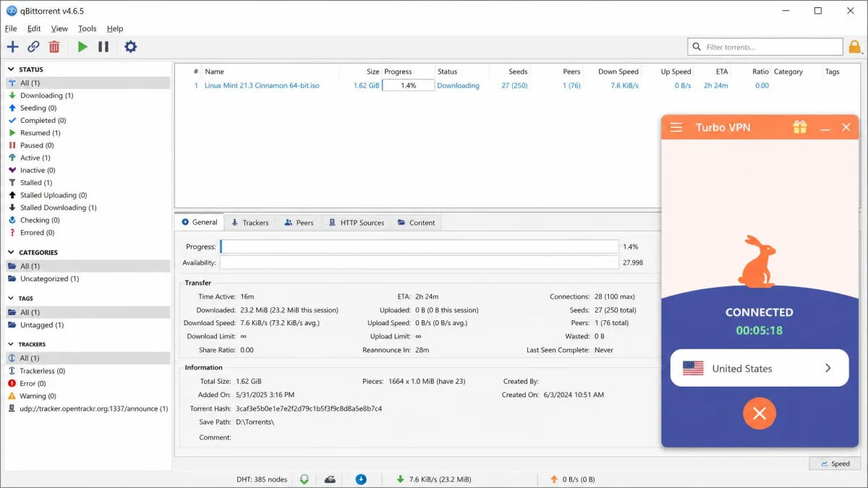Open United States server selection in Turbo VPN

(759, 368)
